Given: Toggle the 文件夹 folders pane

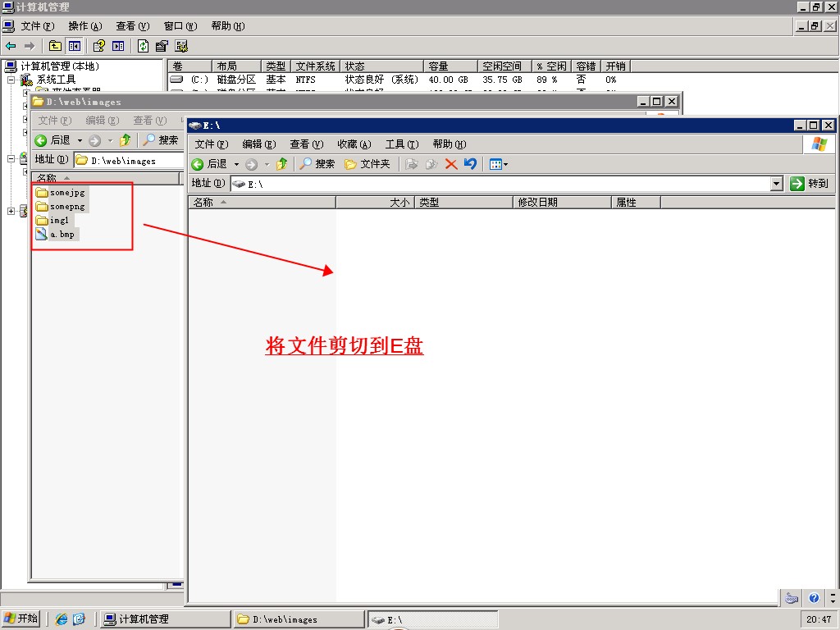Looking at the screenshot, I should click(x=367, y=164).
